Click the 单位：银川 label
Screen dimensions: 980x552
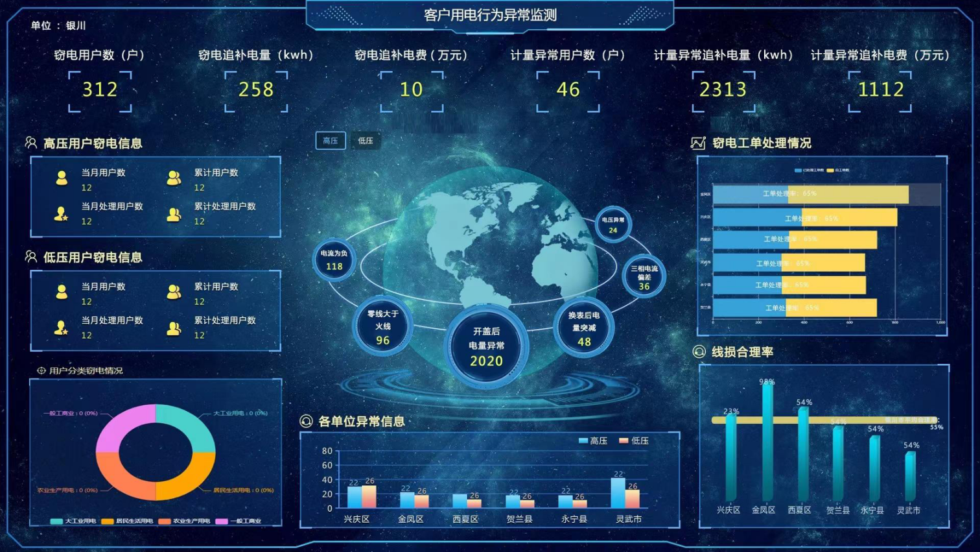coord(58,25)
